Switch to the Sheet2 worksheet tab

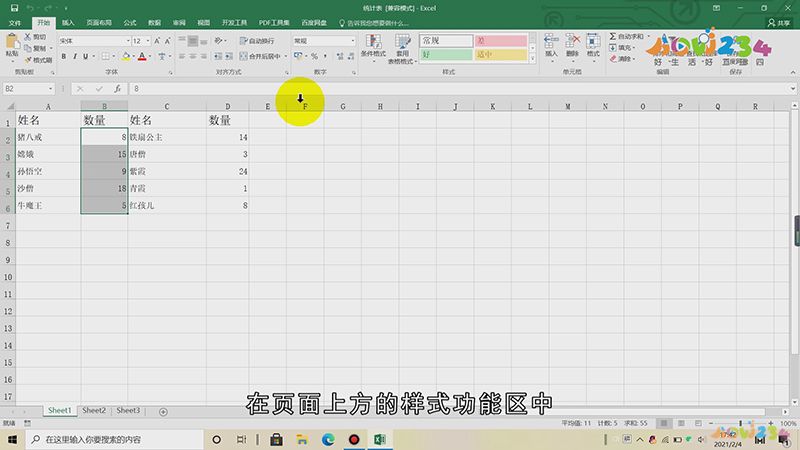tap(94, 410)
